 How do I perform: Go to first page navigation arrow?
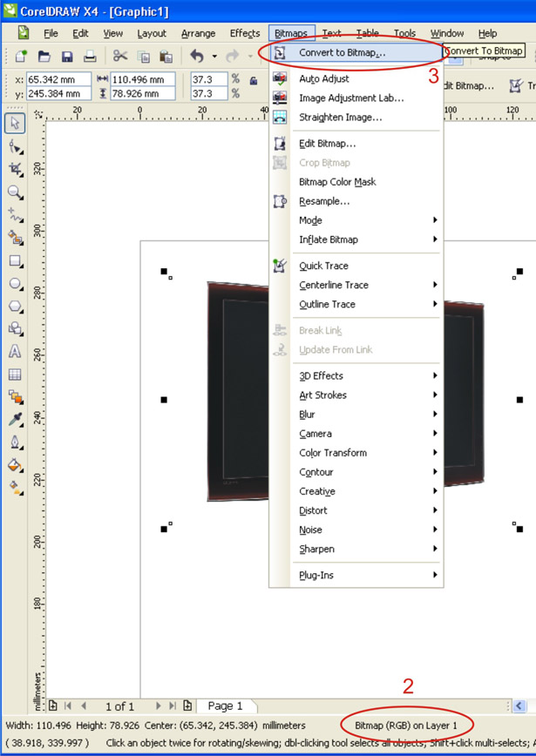pos(67,705)
